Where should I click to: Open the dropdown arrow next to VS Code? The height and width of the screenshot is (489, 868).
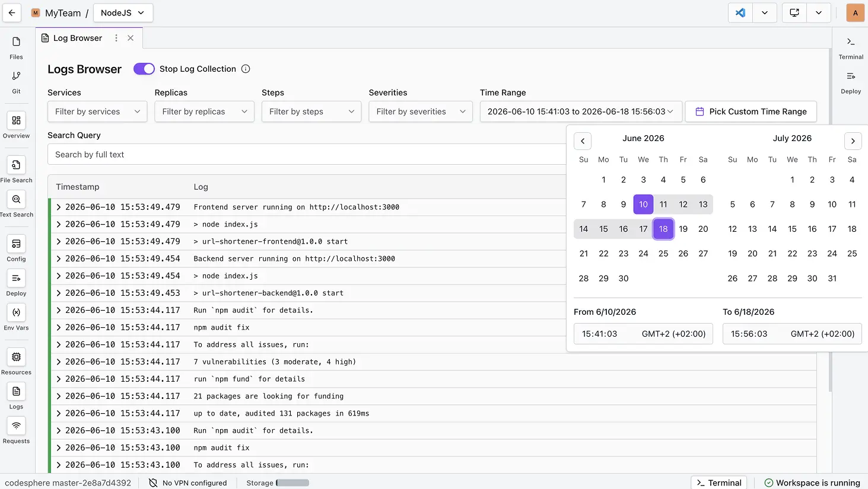tap(765, 12)
